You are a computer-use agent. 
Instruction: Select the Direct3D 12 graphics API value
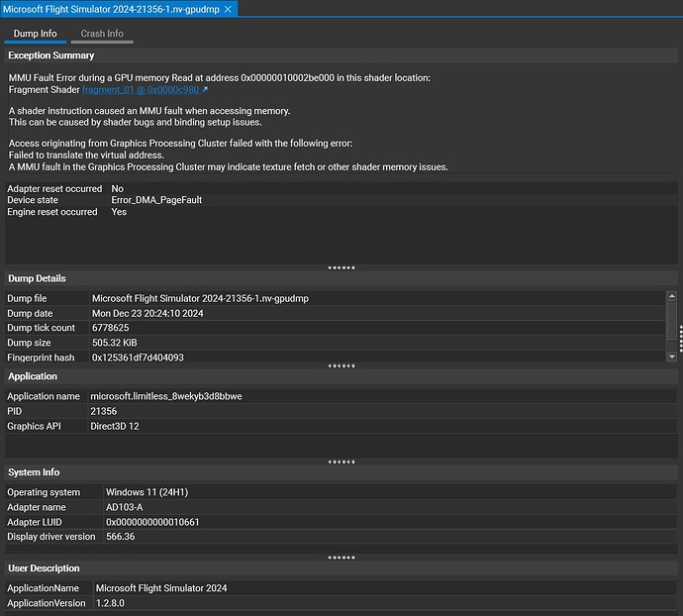coord(115,427)
